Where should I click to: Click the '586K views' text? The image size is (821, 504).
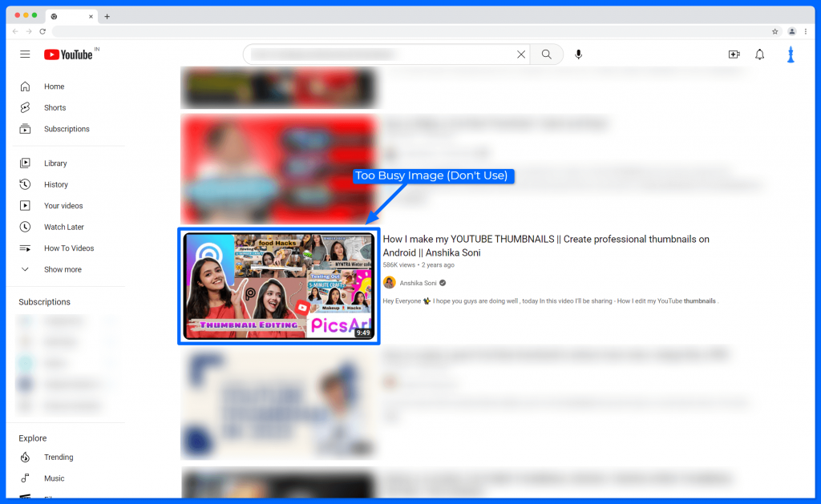(399, 265)
